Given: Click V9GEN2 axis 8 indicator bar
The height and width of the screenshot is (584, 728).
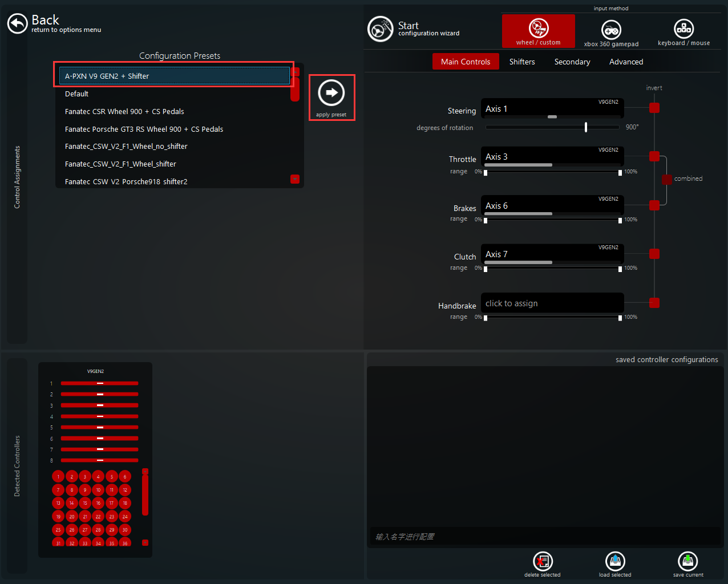Looking at the screenshot, I should (x=100, y=460).
